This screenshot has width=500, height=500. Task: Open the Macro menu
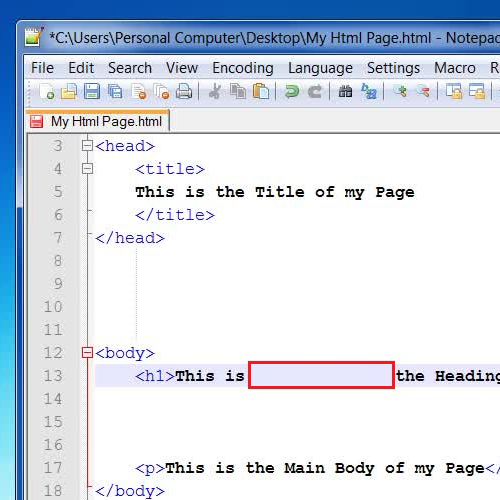click(x=455, y=68)
